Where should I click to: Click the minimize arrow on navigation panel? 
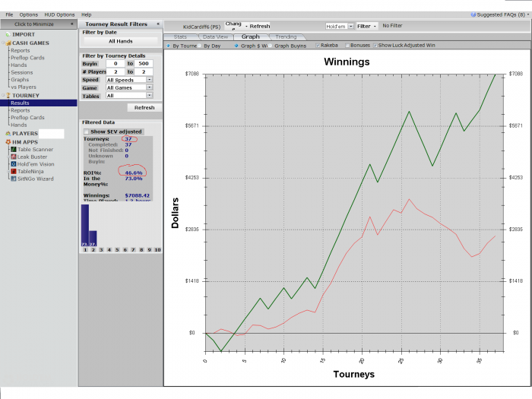(x=72, y=24)
